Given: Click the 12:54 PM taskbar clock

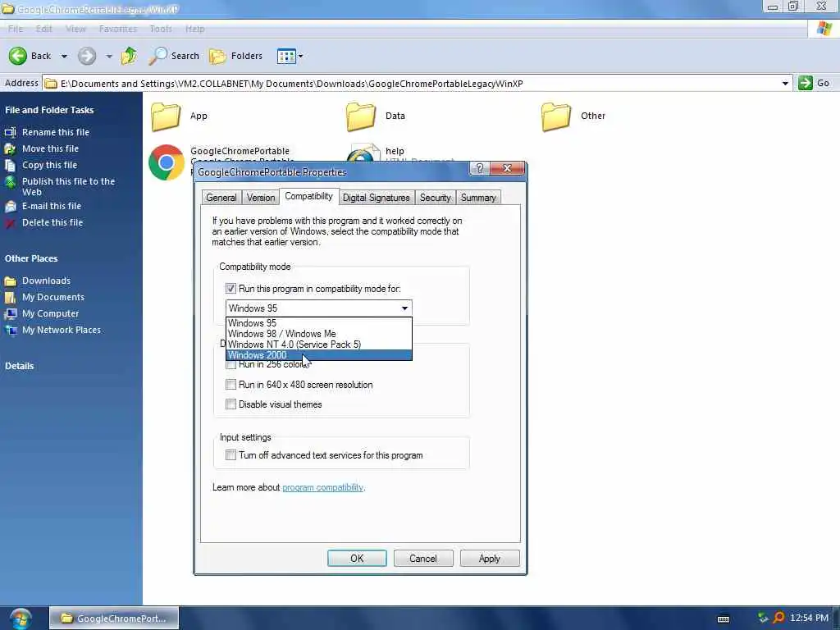Looking at the screenshot, I should (x=809, y=619).
